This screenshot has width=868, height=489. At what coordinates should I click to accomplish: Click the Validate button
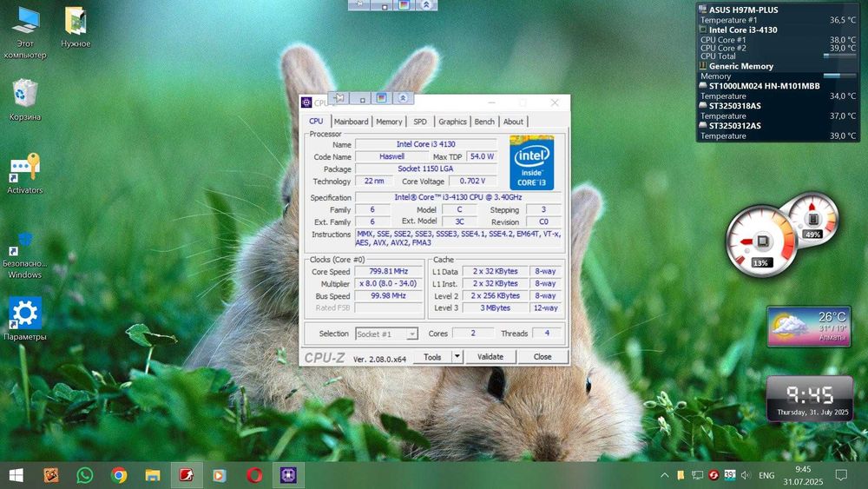[x=490, y=357]
